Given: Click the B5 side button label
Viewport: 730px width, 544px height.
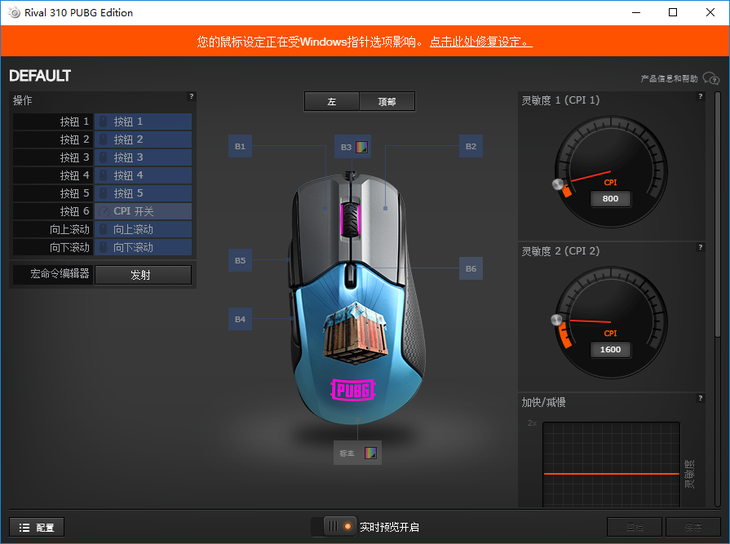Looking at the screenshot, I should (x=240, y=260).
